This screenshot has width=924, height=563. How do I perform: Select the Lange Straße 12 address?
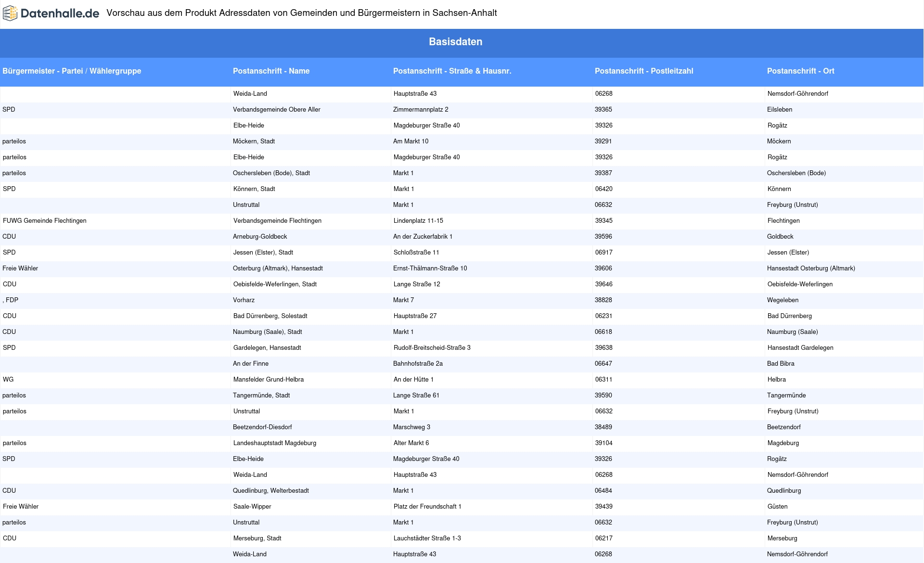tap(417, 284)
